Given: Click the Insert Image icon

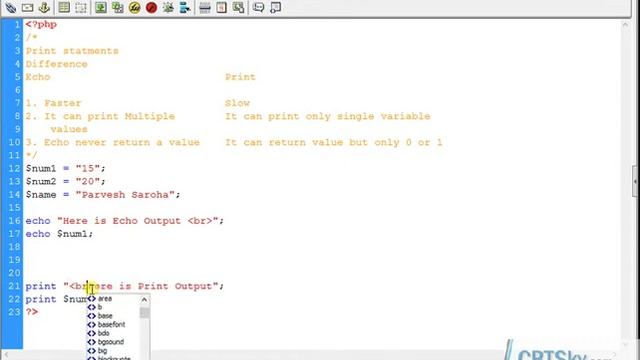Looking at the screenshot, I should 101,7.
